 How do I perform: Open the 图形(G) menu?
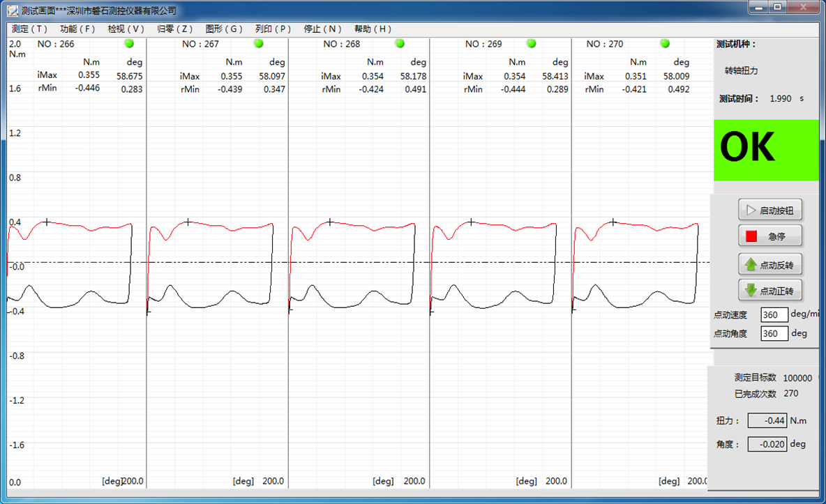click(x=224, y=29)
